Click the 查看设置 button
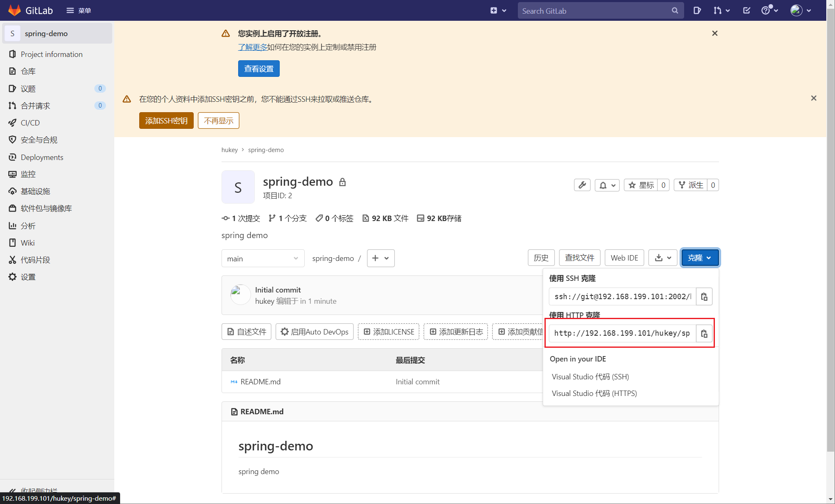835x504 pixels. 259,69
